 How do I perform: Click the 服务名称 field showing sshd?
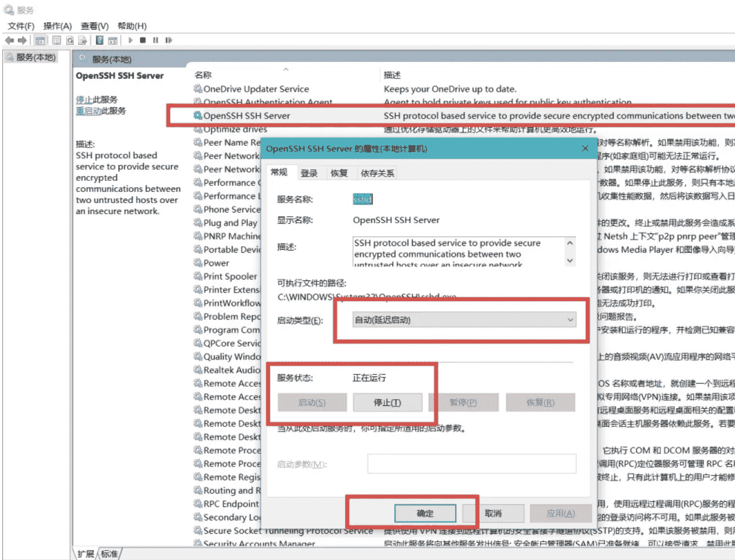(363, 199)
